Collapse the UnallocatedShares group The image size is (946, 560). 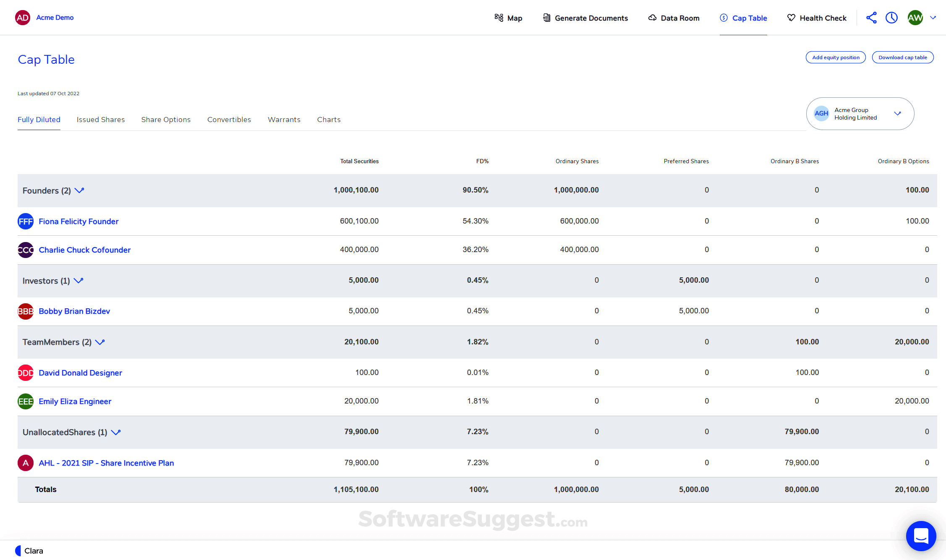pyautogui.click(x=116, y=432)
